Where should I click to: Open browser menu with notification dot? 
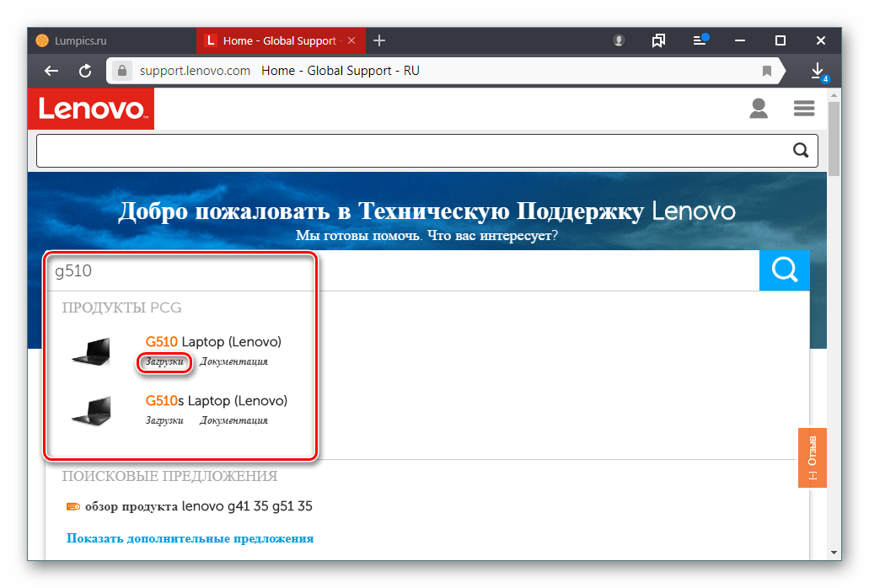pyautogui.click(x=700, y=40)
